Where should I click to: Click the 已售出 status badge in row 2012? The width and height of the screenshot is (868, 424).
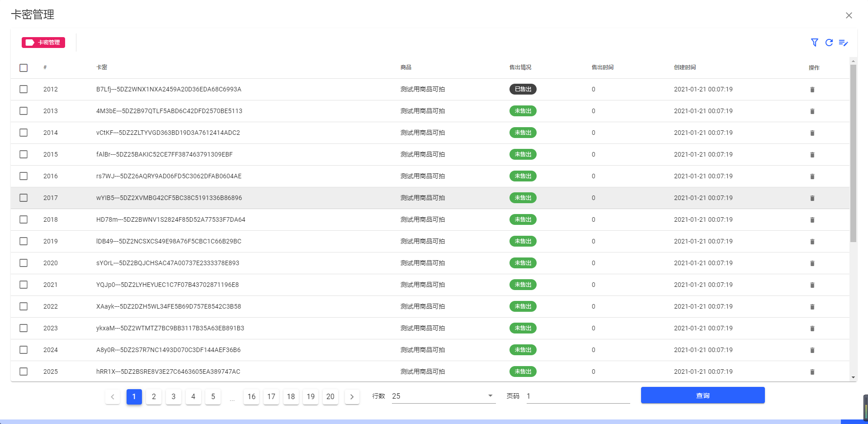coord(523,89)
